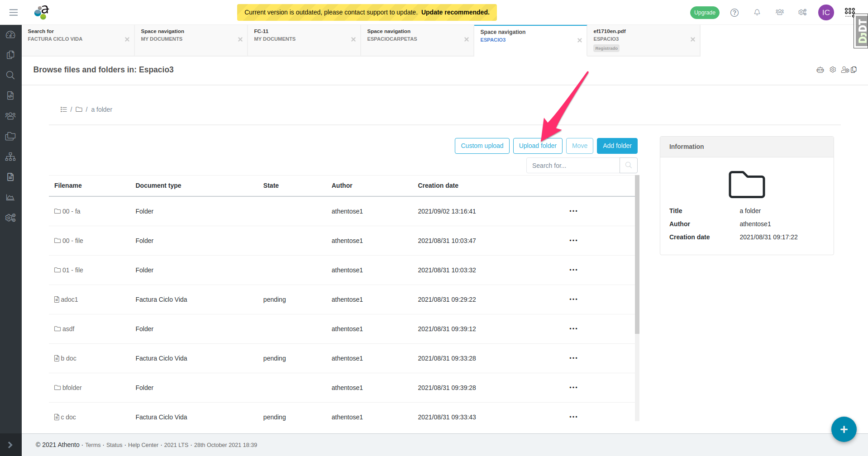Viewport: 868px width, 456px height.
Task: Switch to the ef1710en.pdf tab
Action: [x=638, y=35]
